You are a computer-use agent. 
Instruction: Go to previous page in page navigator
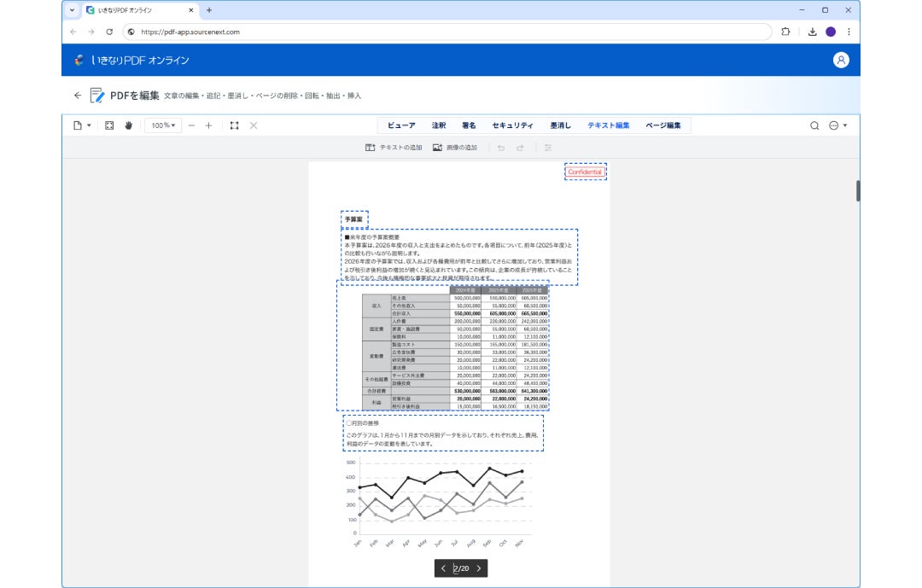click(x=443, y=568)
